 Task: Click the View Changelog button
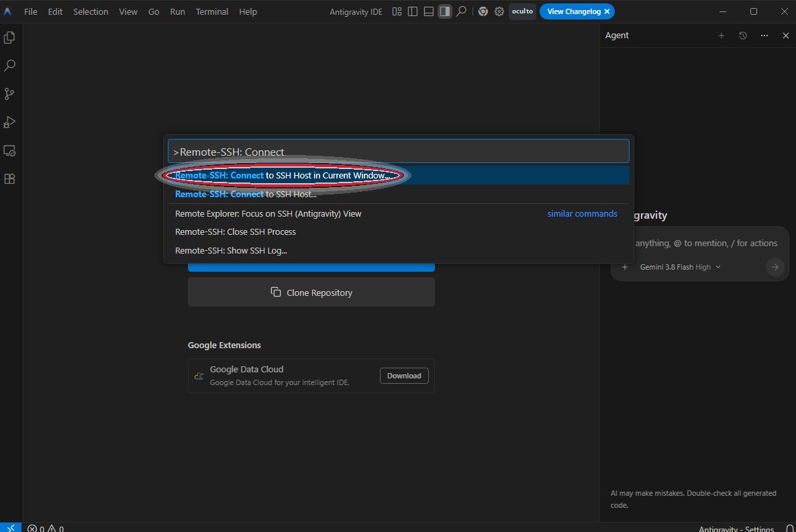[574, 11]
